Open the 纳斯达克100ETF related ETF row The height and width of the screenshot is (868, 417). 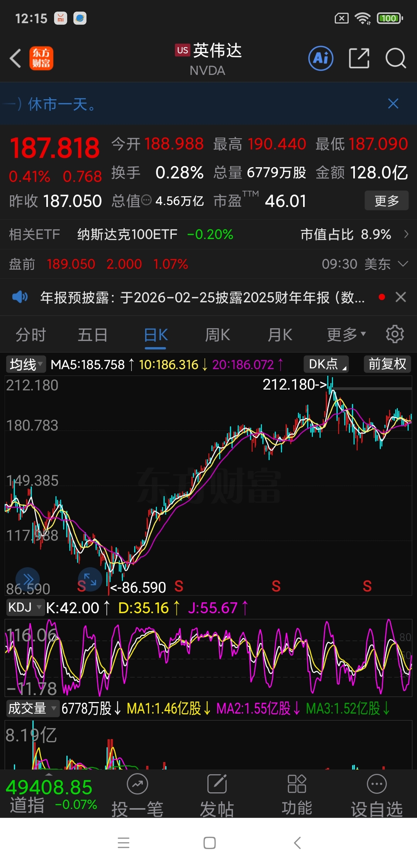pyautogui.click(x=208, y=234)
